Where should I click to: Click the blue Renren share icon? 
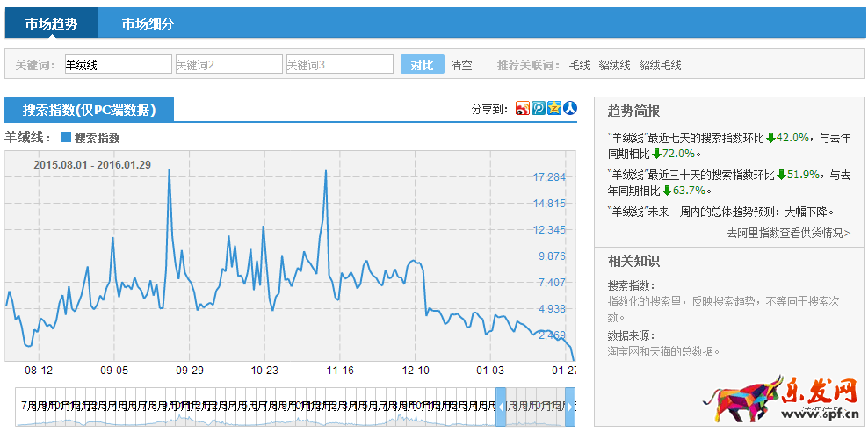point(569,109)
